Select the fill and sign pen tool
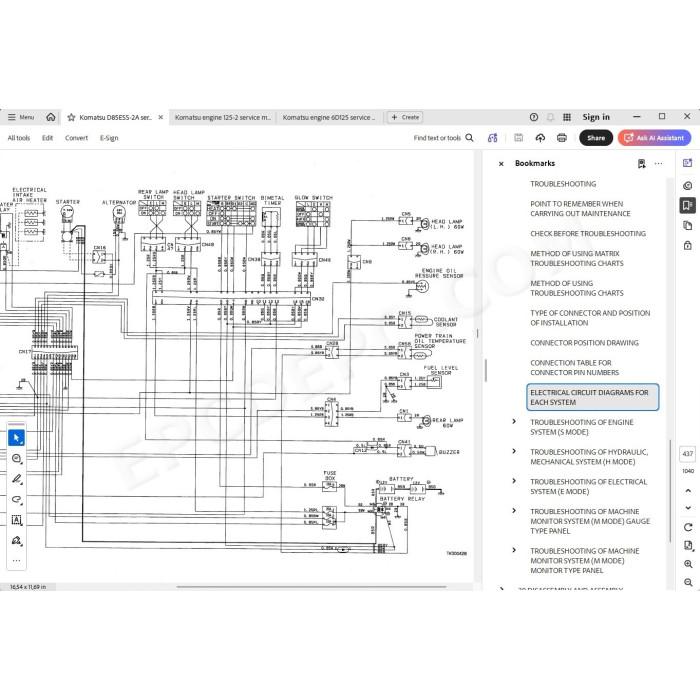Viewport: 700px width, 700px height. point(17,541)
